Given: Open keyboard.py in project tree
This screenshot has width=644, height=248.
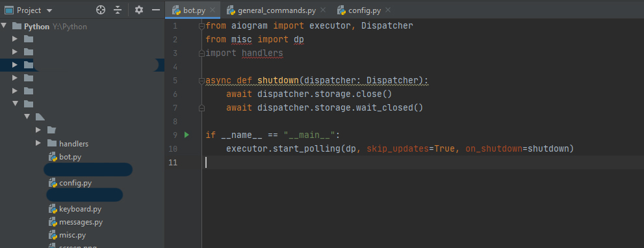Looking at the screenshot, I should 80,209.
